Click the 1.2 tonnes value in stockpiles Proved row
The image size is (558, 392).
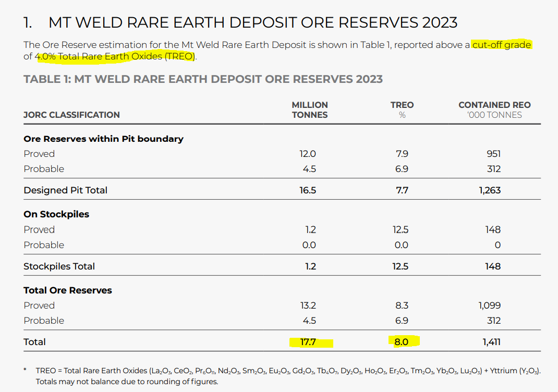[311, 229]
